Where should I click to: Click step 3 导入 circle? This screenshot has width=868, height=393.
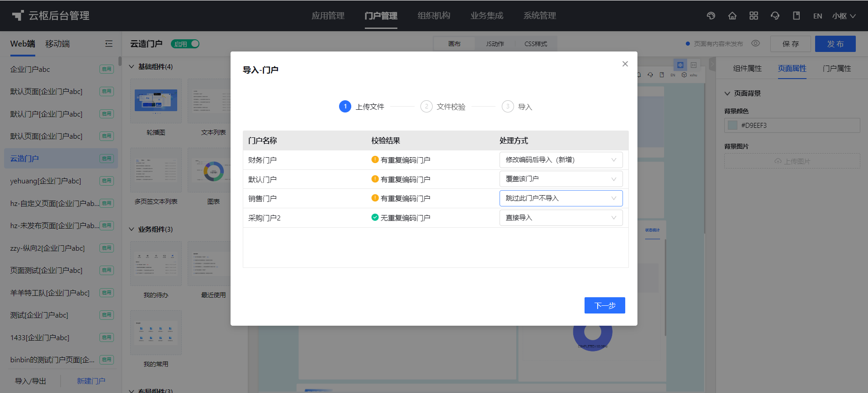[x=508, y=107]
